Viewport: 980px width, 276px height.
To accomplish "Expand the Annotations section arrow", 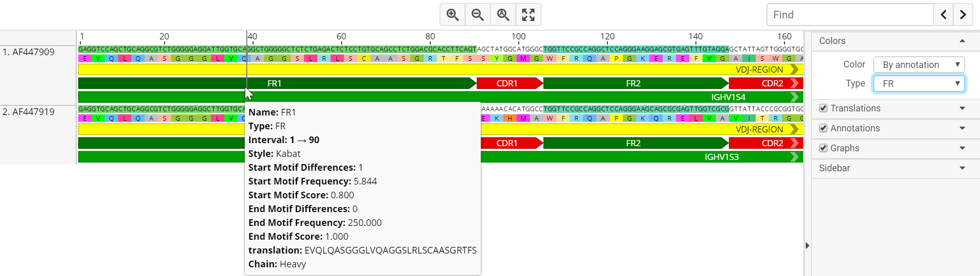I will 962,128.
